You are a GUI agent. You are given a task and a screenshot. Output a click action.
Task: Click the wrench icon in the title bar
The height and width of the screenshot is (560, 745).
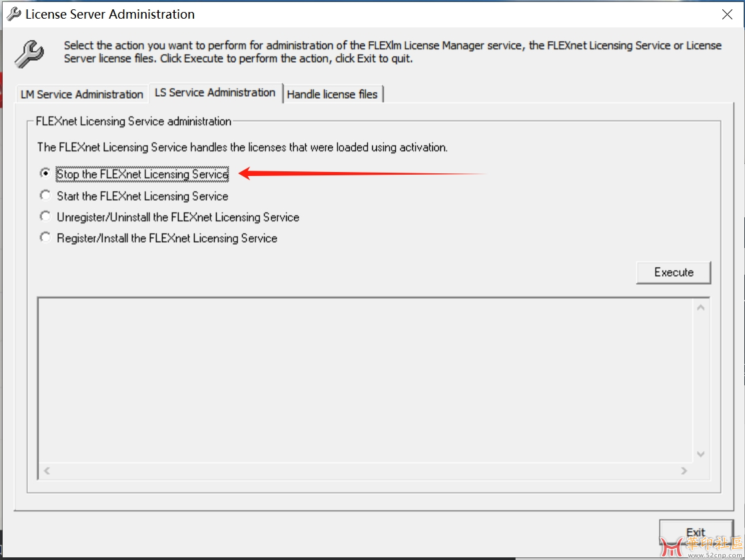point(14,14)
